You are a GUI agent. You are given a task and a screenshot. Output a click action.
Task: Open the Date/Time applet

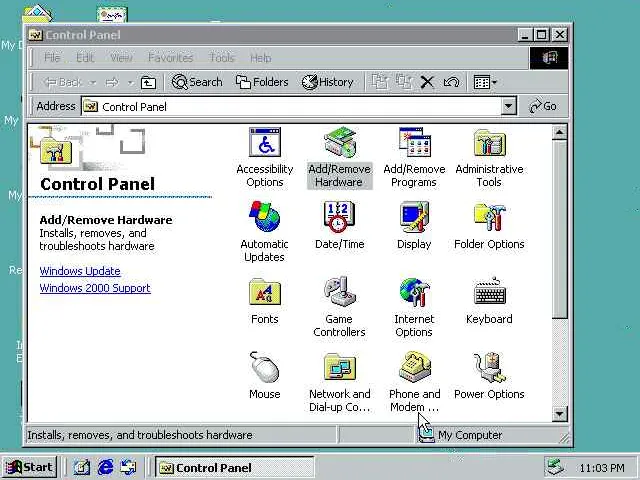[x=339, y=225]
